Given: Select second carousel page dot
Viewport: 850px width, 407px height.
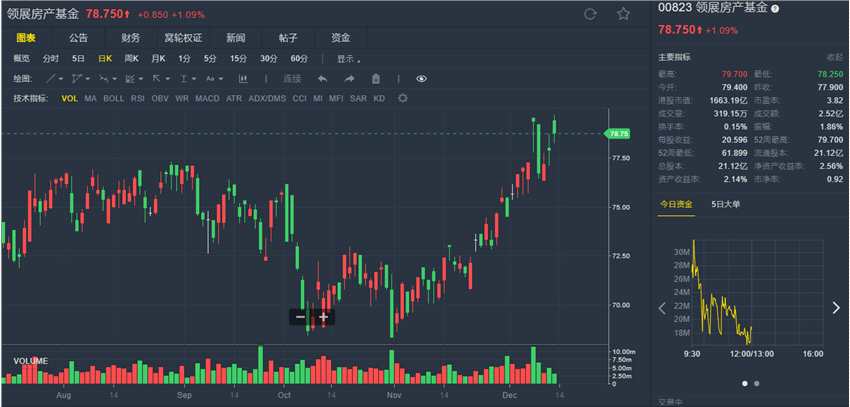Looking at the screenshot, I should (757, 383).
